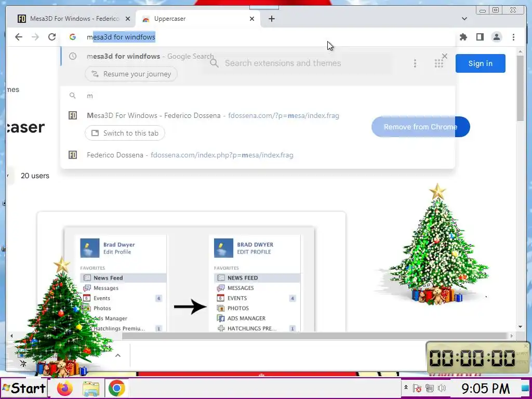Click the Remove from Chrome button
Viewport: 532px width, 399px height.
pos(421,127)
